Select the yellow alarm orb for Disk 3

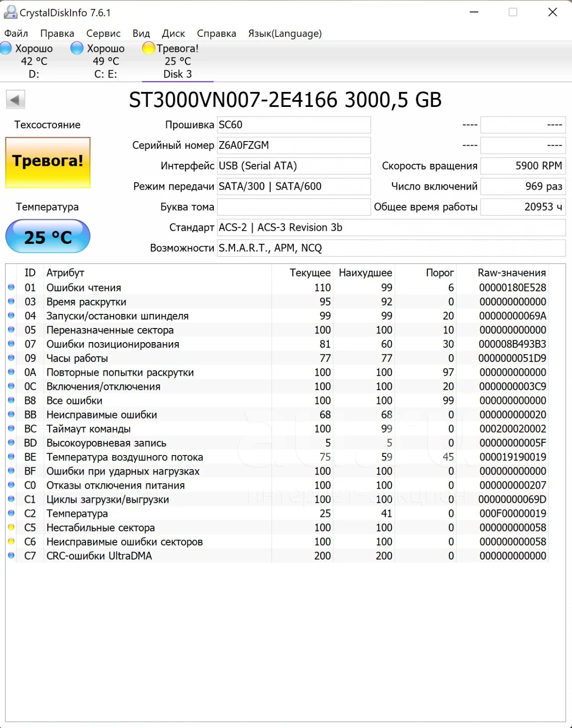pyautogui.click(x=149, y=48)
